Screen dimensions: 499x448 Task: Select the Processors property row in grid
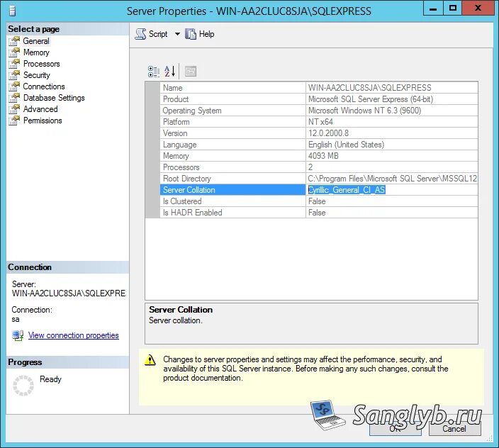319,167
